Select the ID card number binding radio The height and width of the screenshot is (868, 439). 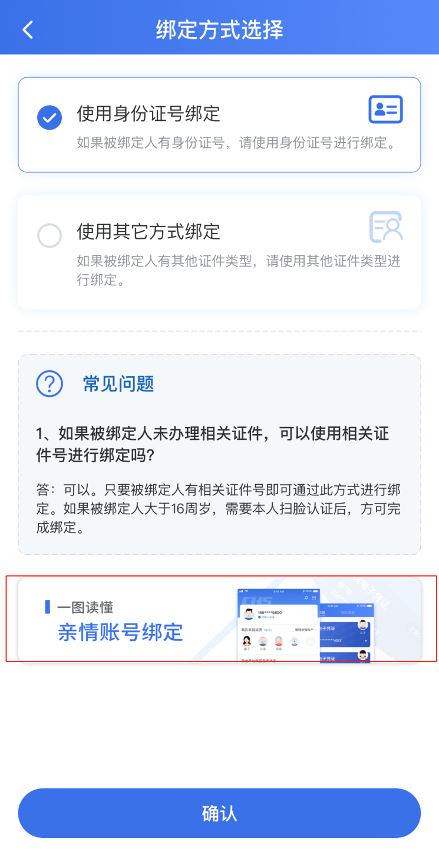49,117
